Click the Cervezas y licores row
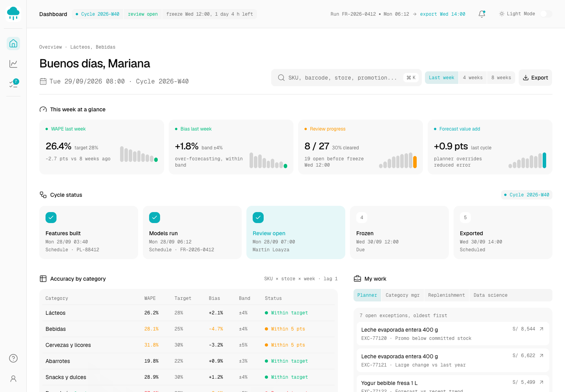This screenshot has width=565, height=392. (x=188, y=345)
